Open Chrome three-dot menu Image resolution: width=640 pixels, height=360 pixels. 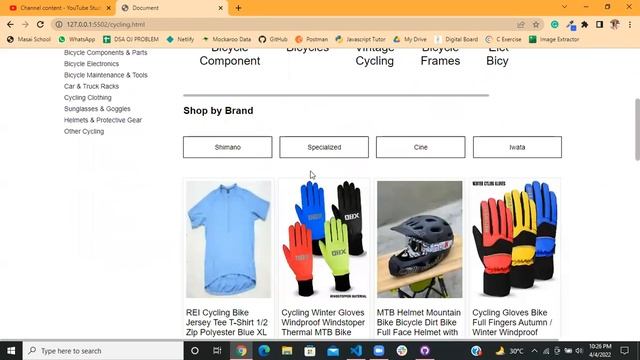coord(630,24)
